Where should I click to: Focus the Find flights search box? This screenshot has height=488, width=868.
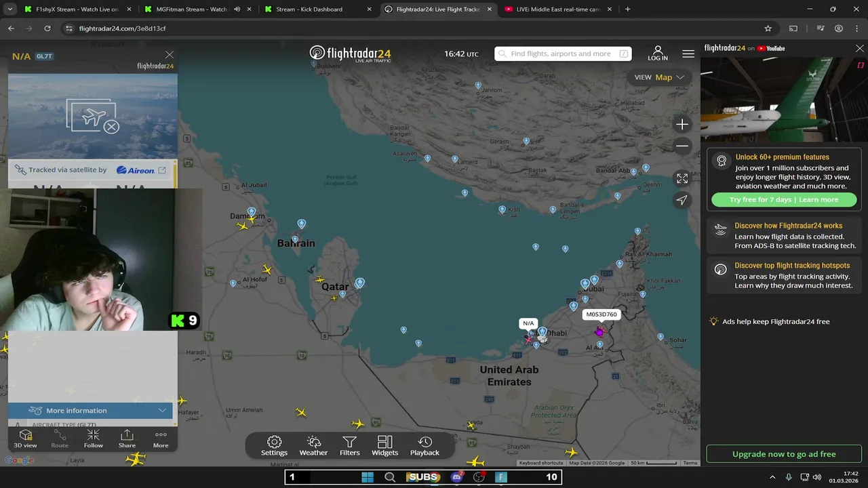coord(563,54)
